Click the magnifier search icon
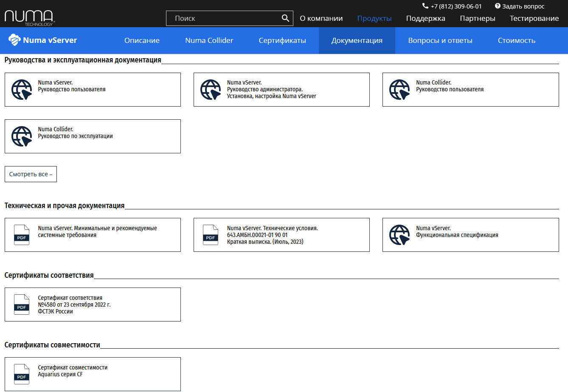The width and height of the screenshot is (568, 392). click(x=285, y=18)
